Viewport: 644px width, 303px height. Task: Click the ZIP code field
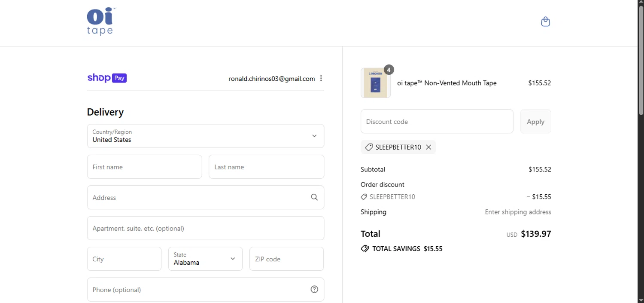pyautogui.click(x=286, y=259)
